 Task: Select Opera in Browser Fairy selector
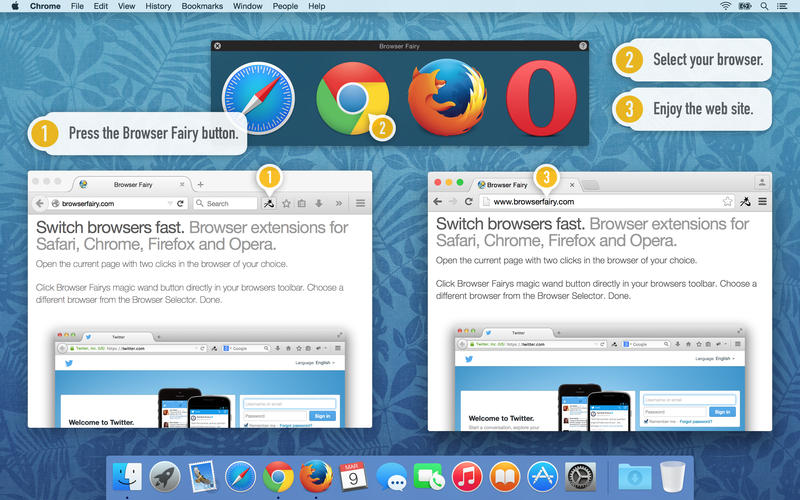click(541, 98)
